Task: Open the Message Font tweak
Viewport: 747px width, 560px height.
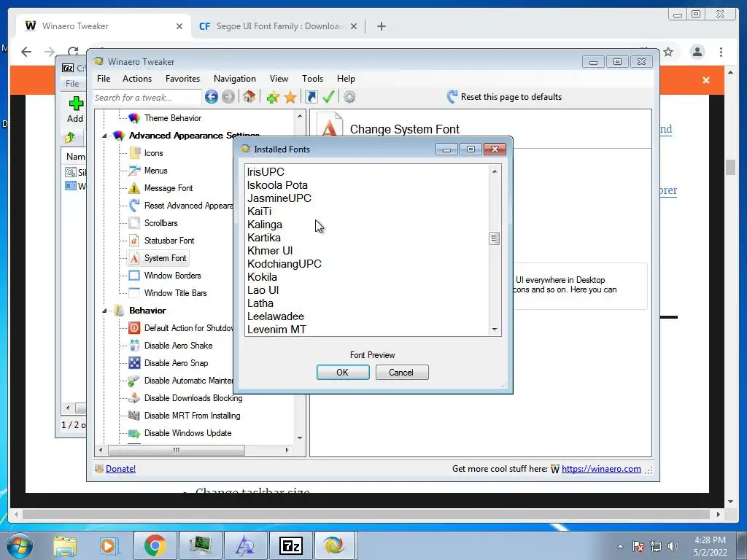Action: tap(169, 188)
